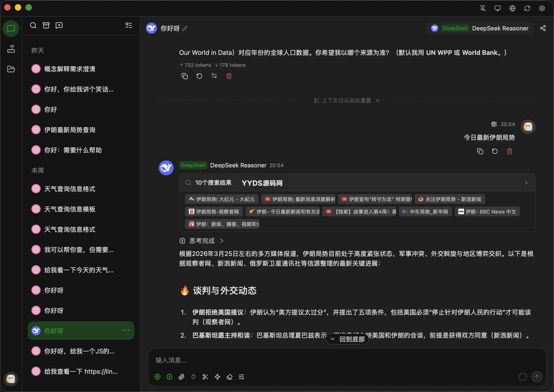Click the 回到底部 button

click(x=347, y=339)
